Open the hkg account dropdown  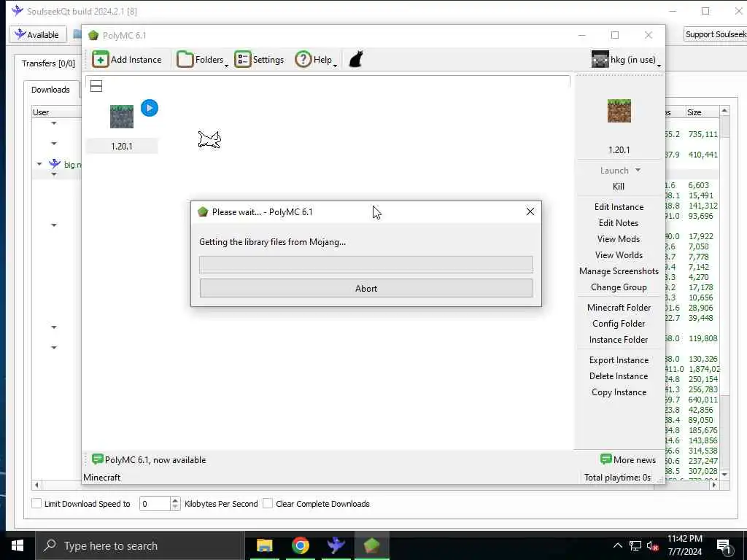click(626, 60)
